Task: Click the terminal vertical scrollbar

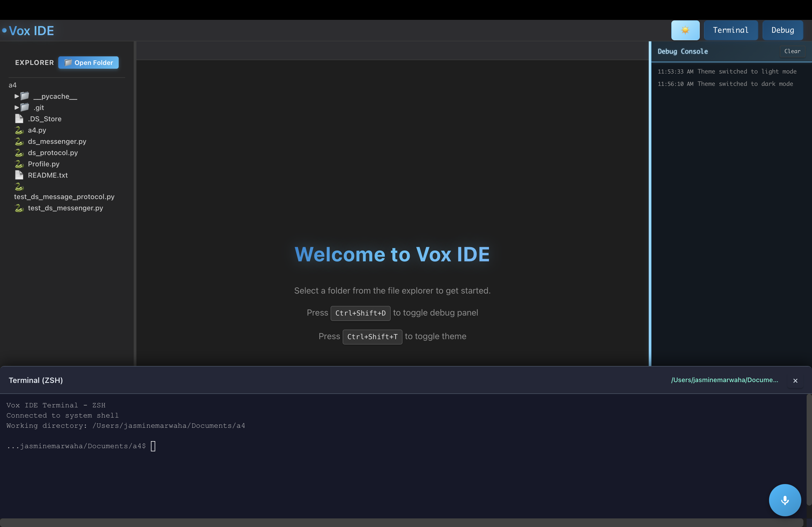Action: [809, 450]
